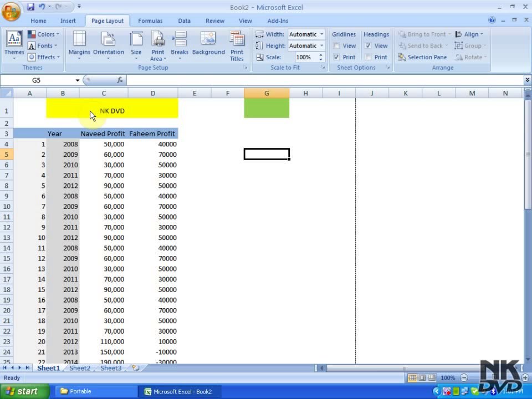Screen dimensions: 532x399
Task: Open the Height dropdown
Action: (x=321, y=46)
